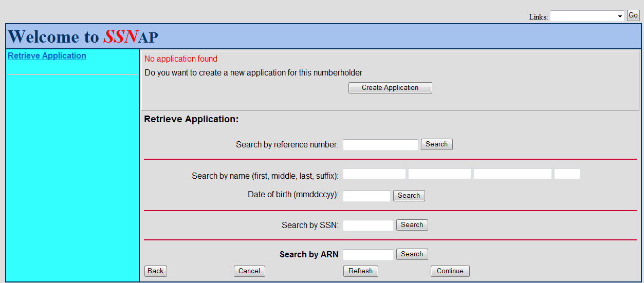Focus the Search by SSN field
Viewport: 644px width, 283px height.
(368, 225)
